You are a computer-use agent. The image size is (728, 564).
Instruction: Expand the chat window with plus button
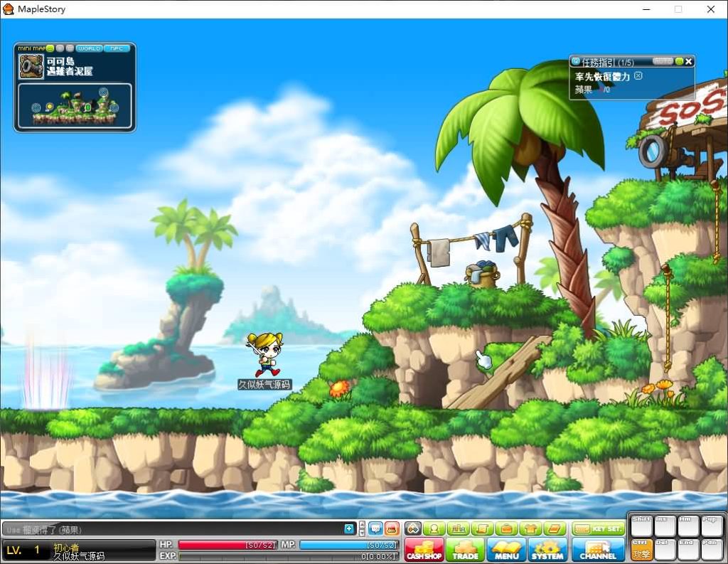(x=349, y=528)
